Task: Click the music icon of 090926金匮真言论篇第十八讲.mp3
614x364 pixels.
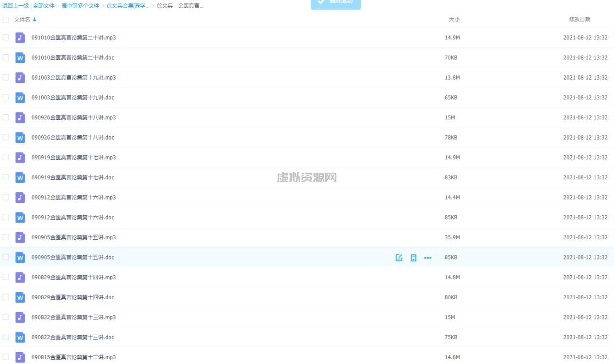Action: pyautogui.click(x=20, y=117)
